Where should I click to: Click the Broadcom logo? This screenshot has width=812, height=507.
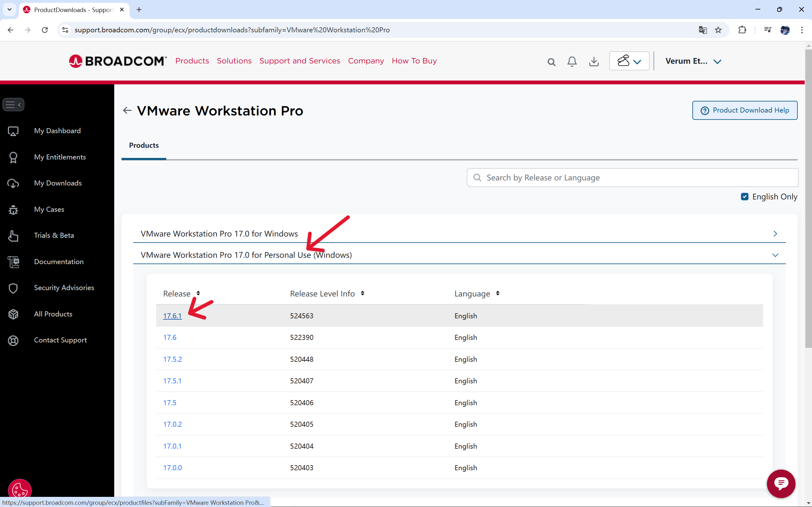tap(118, 61)
